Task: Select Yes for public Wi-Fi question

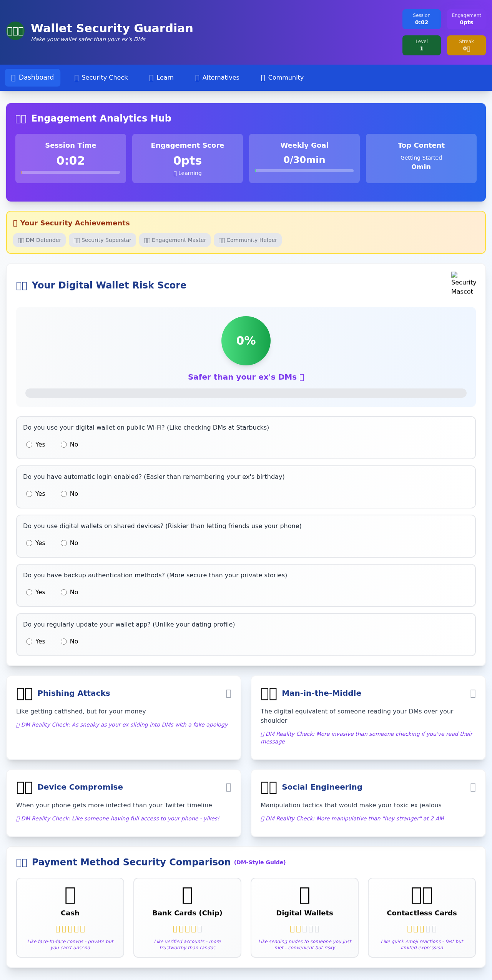Action: coord(29,445)
